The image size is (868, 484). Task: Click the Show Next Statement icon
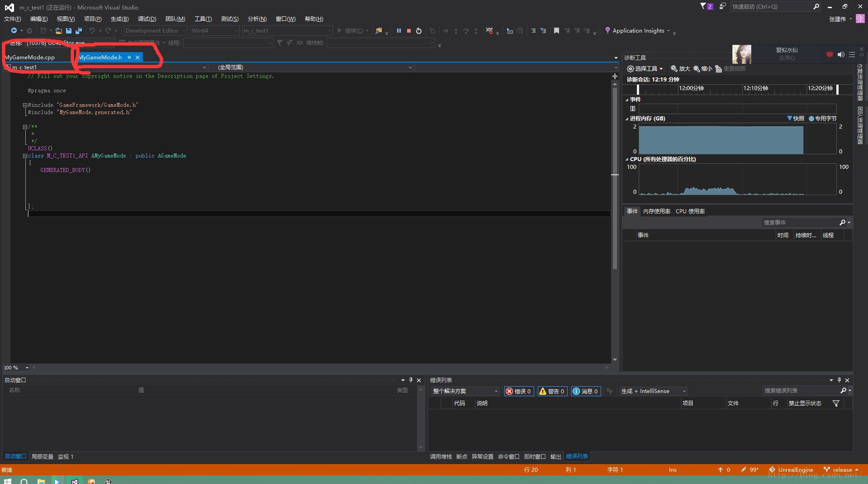pyautogui.click(x=446, y=31)
